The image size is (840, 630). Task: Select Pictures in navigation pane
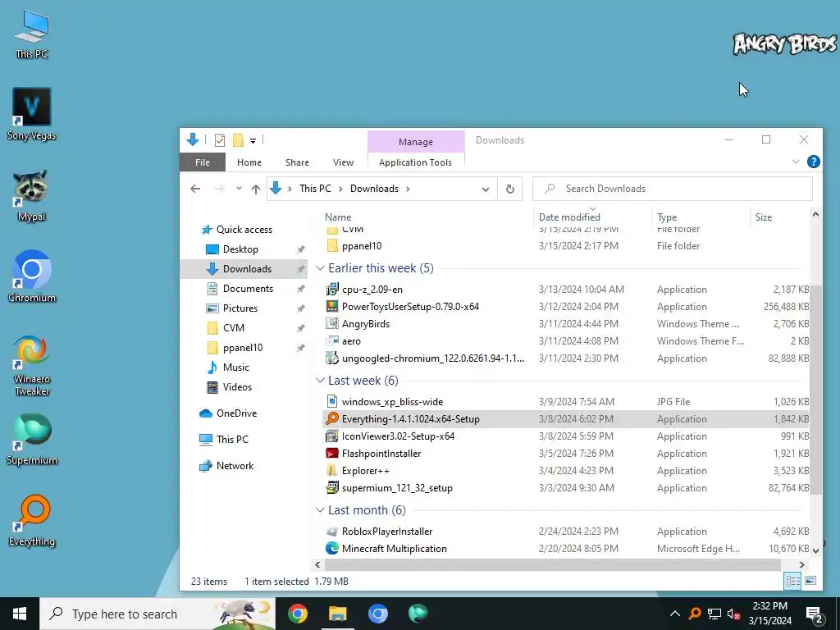[240, 308]
